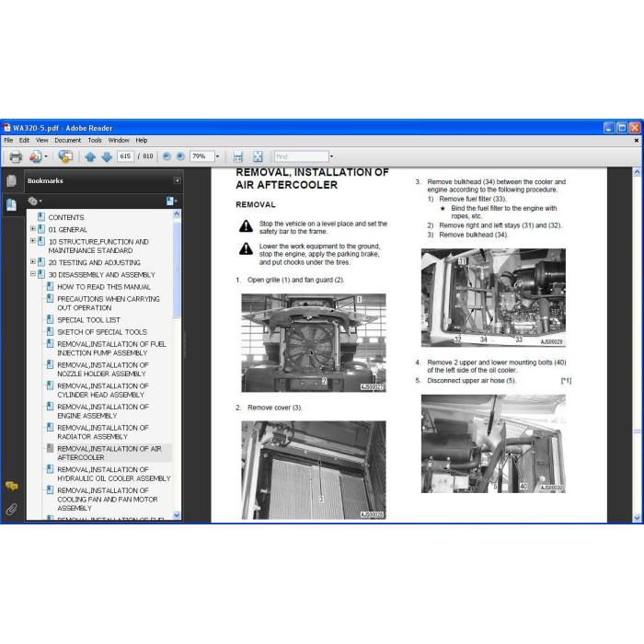Click the zoom out minus button
Screen dimensions: 644x644
[x=167, y=156]
